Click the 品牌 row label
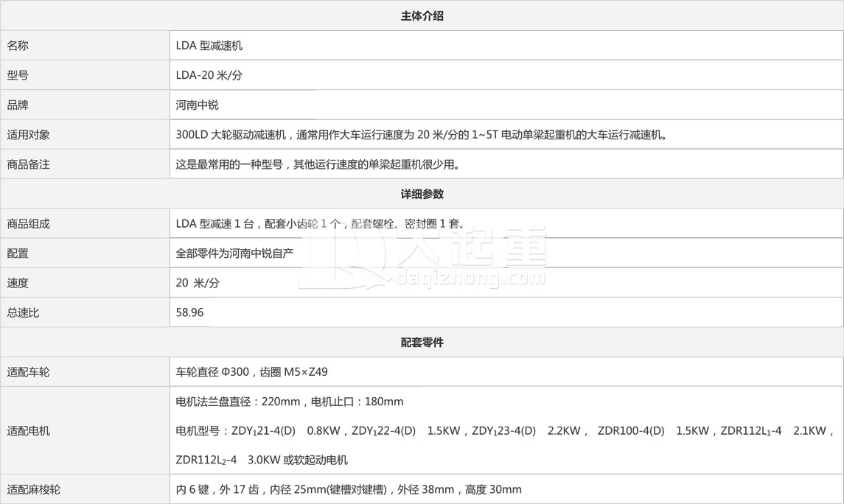844x504 pixels. (18, 105)
